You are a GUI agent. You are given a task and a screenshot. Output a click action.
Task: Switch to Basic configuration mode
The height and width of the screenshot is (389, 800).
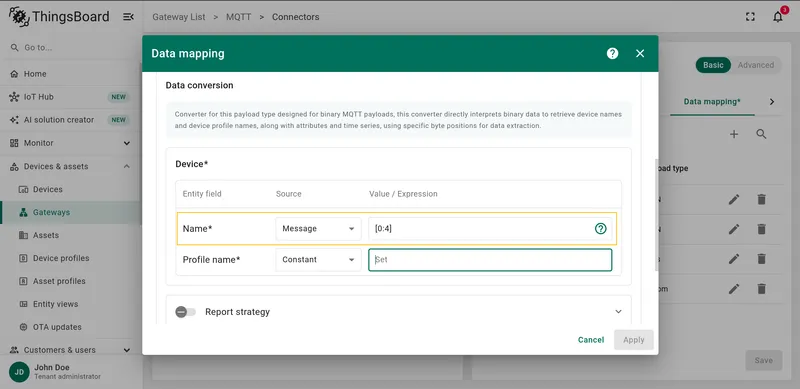(713, 65)
